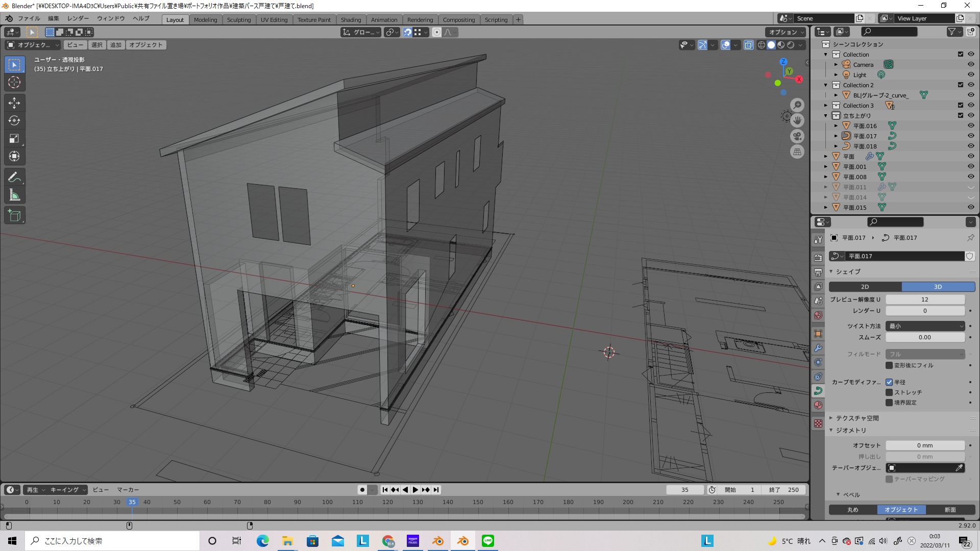Toggle camera view button in viewport
The height and width of the screenshot is (551, 980).
tap(797, 136)
